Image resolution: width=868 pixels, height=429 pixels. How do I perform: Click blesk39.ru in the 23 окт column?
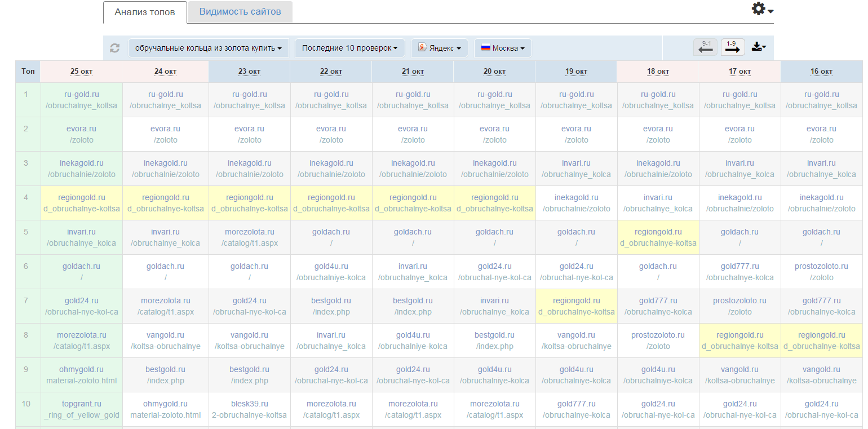click(250, 404)
